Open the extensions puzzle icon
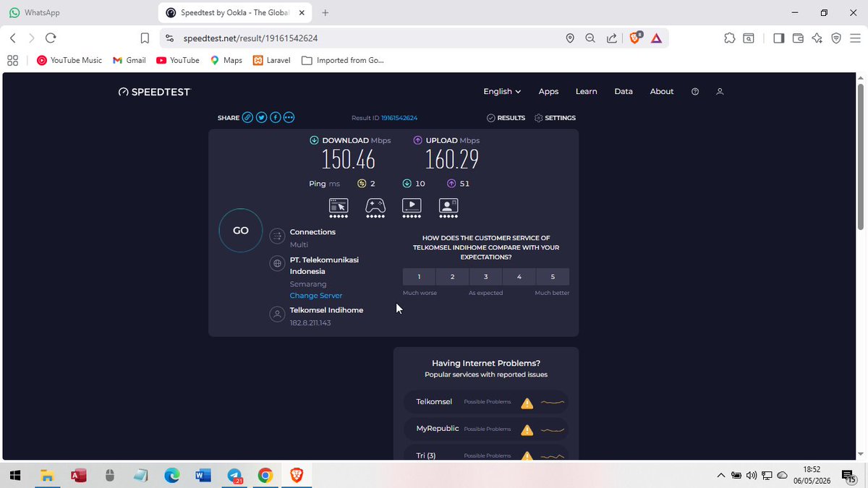The width and height of the screenshot is (868, 488). [729, 38]
